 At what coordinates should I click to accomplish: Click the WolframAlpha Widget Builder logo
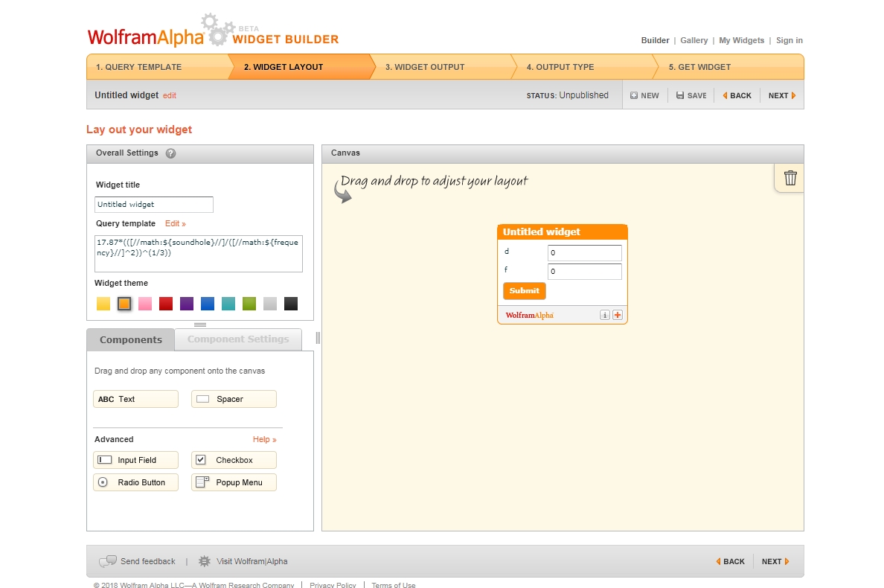[213, 31]
